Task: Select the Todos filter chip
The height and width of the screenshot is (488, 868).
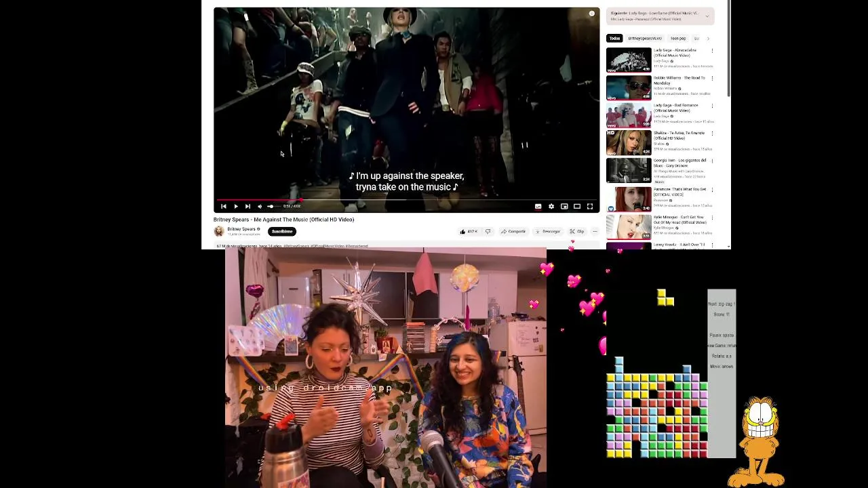Action: point(614,39)
